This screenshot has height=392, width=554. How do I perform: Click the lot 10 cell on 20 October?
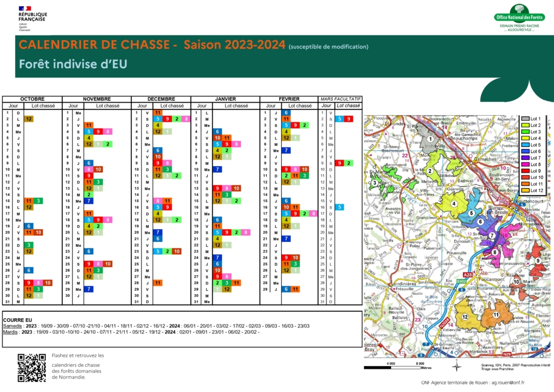pos(38,232)
